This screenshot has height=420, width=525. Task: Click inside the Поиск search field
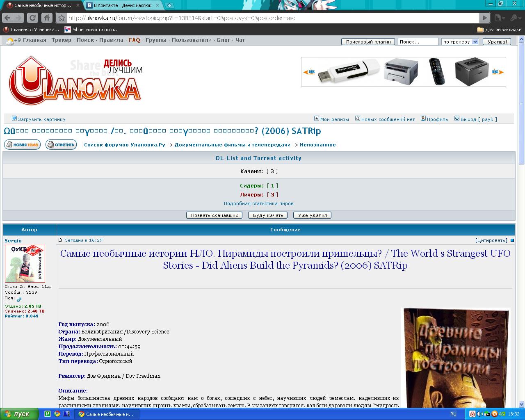(418, 41)
